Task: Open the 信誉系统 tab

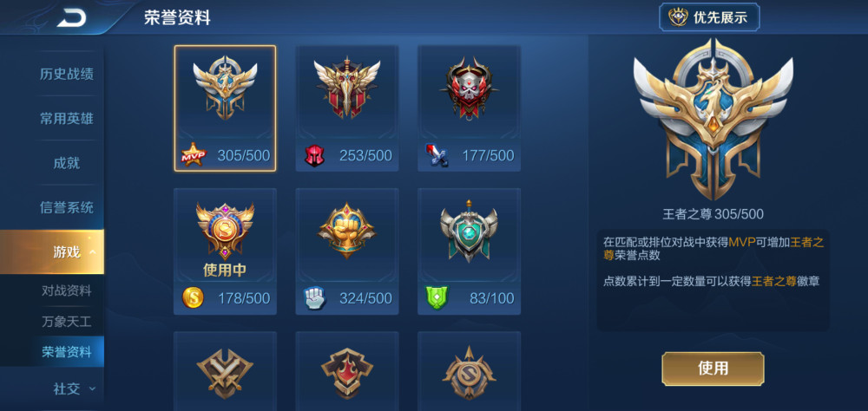Action: point(67,208)
